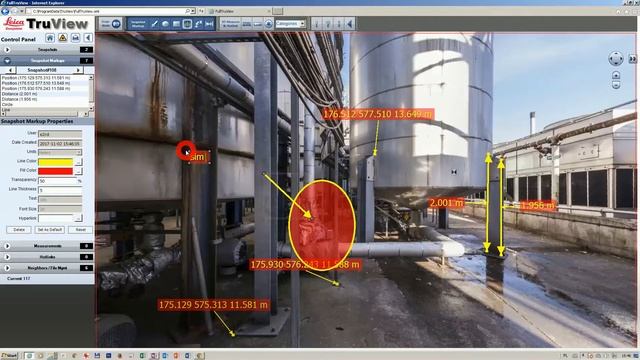Click the Set As Default button
Image resolution: width=640 pixels, height=360 pixels.
(49, 230)
